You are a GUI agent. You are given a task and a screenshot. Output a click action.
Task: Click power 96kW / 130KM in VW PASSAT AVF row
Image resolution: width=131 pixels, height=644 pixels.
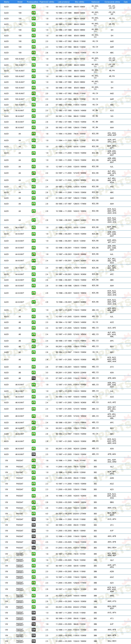point(80,531)
